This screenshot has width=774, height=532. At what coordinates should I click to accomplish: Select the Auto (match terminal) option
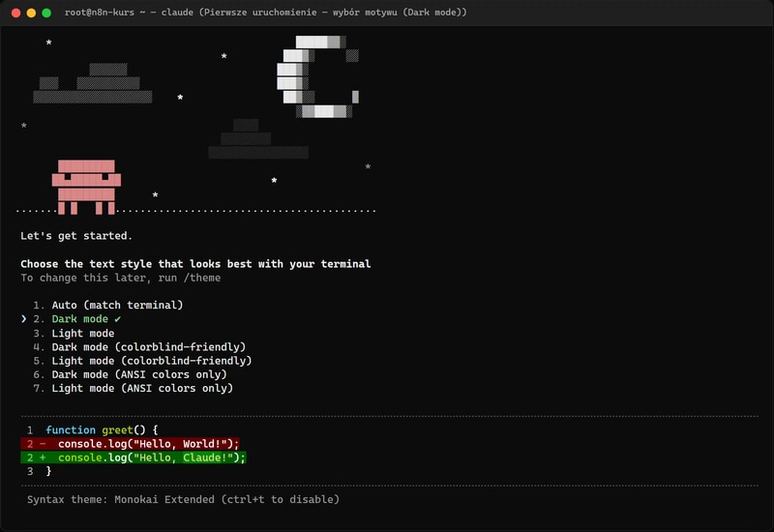[x=108, y=305]
